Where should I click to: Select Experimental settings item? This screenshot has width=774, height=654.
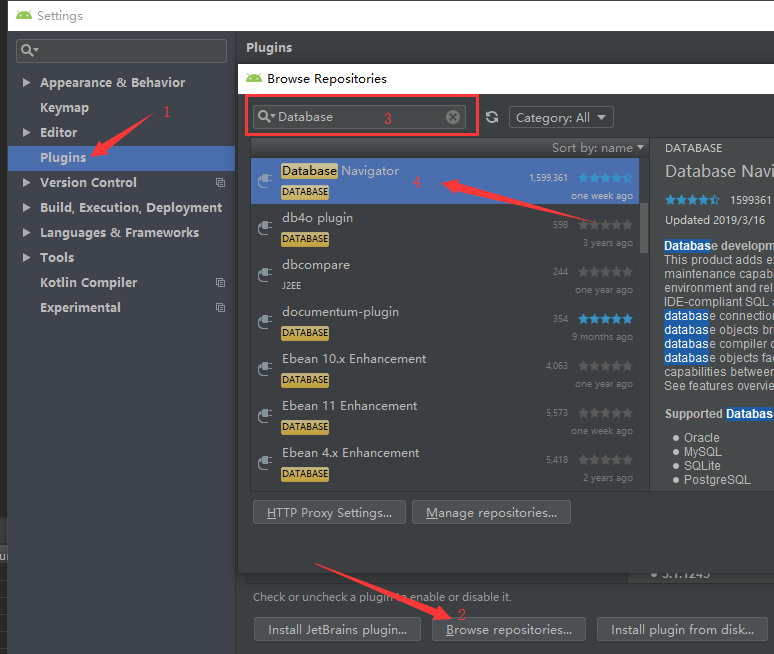pyautogui.click(x=80, y=308)
